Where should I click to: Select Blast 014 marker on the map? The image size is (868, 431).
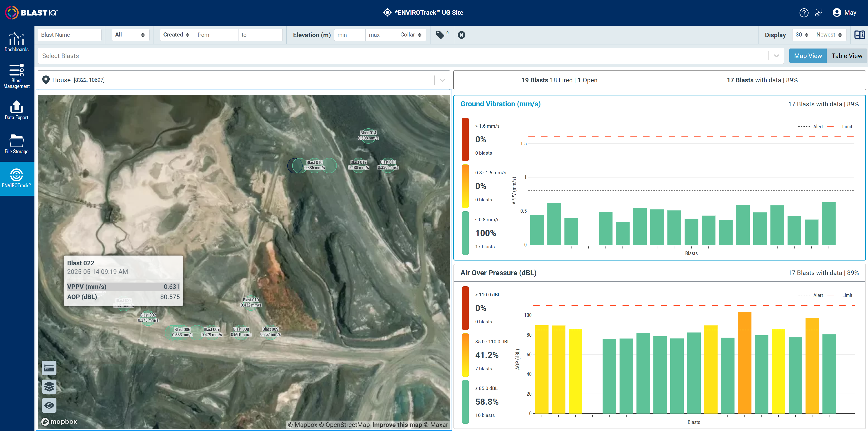point(368,135)
